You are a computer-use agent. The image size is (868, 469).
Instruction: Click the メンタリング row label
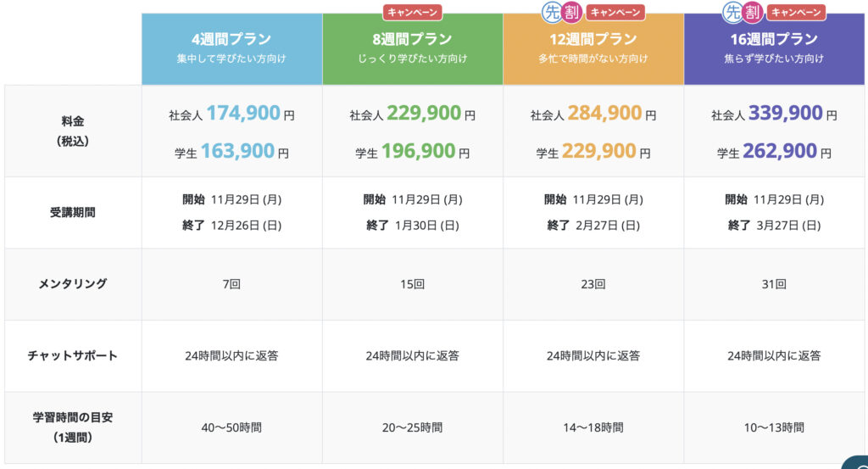[x=73, y=284]
